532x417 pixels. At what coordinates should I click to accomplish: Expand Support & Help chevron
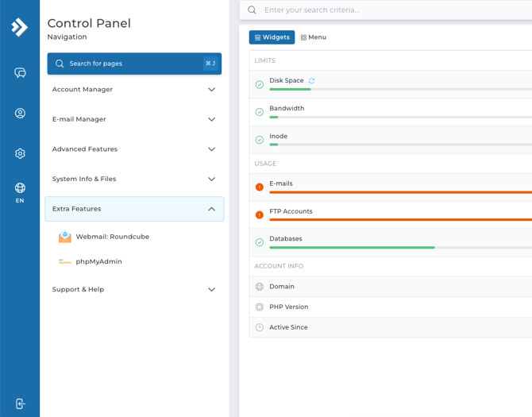212,290
